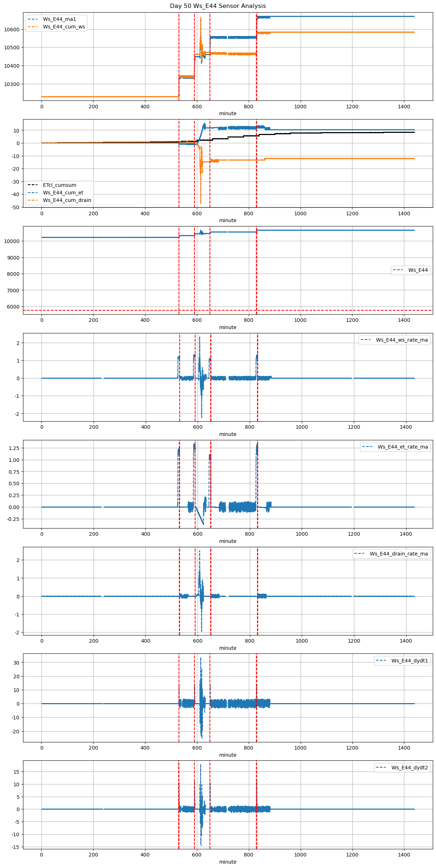This screenshot has width=436, height=868.
Task: Click the minute label under the bottom plot
Action: point(228,862)
